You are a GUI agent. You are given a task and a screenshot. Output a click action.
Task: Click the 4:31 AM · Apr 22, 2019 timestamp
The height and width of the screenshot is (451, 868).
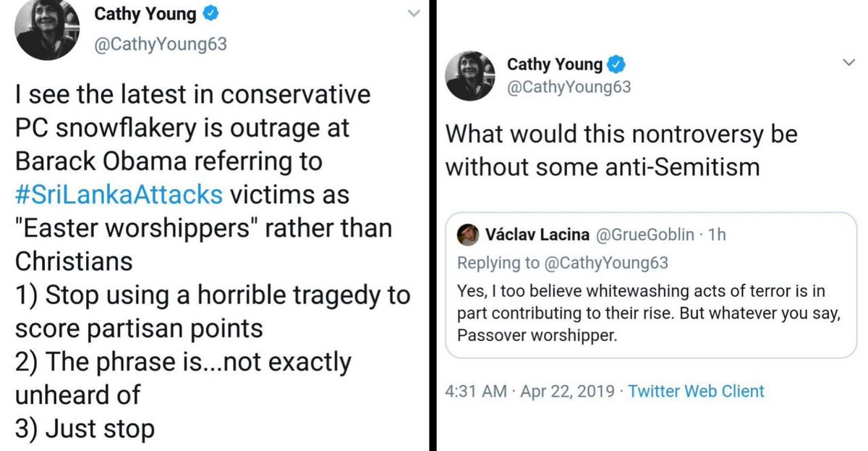(x=530, y=392)
